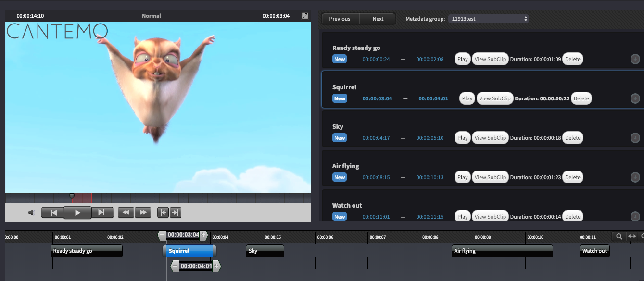Rewind using the double-left arrow button
Viewport: 644px width, 281px height.
coord(126,212)
